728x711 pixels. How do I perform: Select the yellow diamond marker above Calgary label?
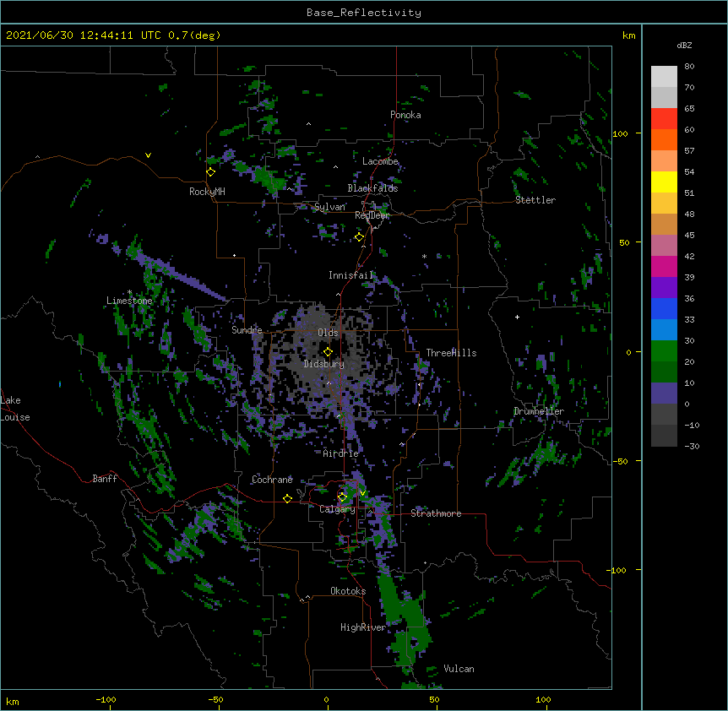(342, 497)
